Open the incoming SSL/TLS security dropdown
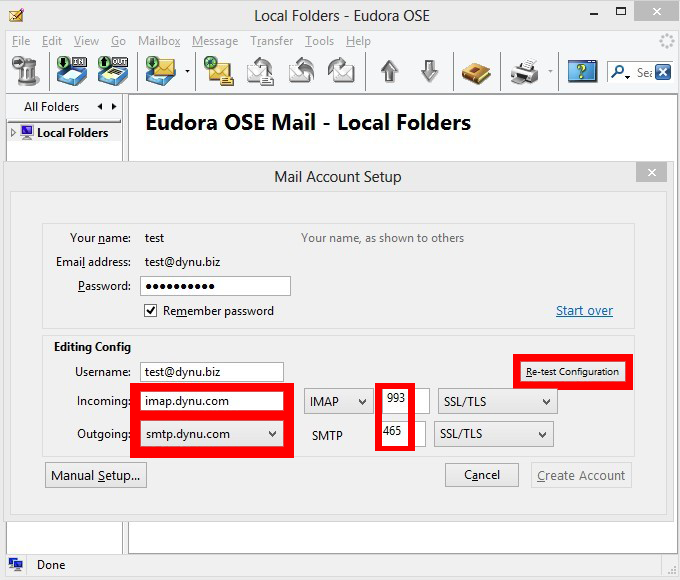This screenshot has width=680, height=580. point(497,402)
